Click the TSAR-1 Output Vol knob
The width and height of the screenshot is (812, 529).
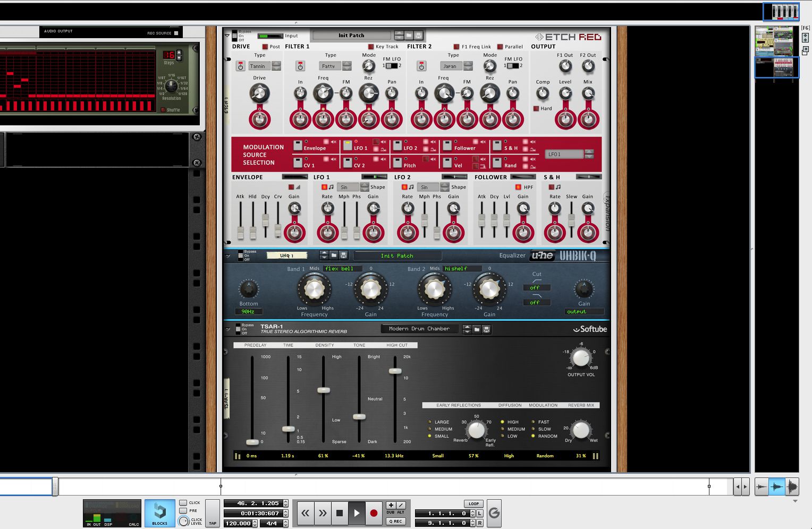580,358
